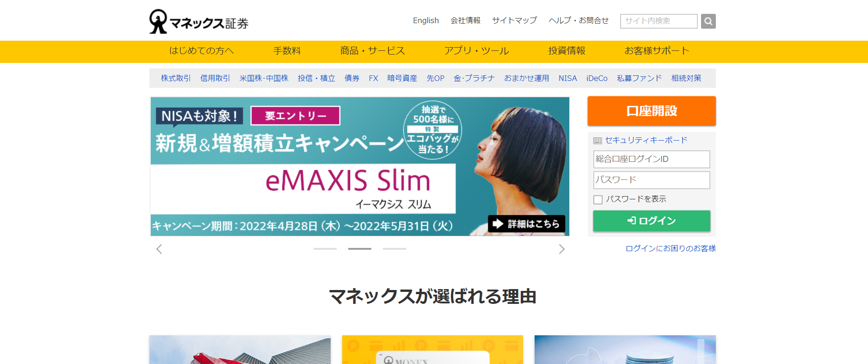Open 会社情報 link
This screenshot has width=868, height=364.
pos(465,20)
